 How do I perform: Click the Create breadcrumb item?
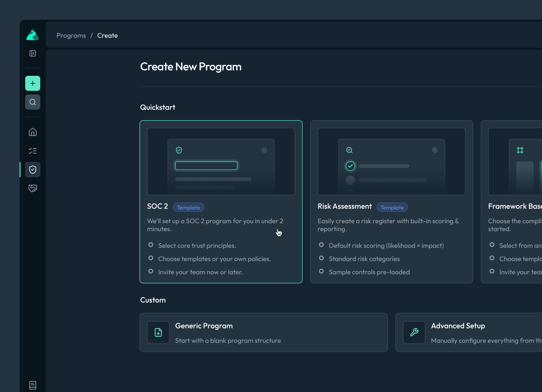click(107, 36)
